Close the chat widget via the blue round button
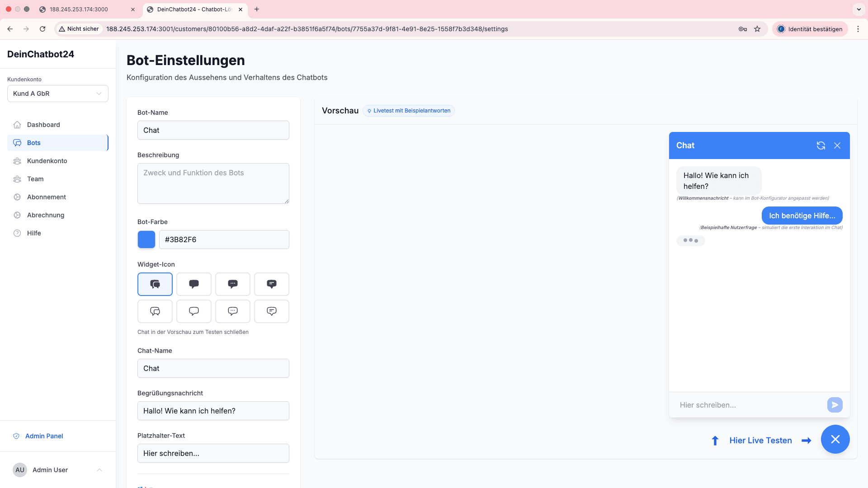Viewport: 868px width, 488px height. pos(835,439)
